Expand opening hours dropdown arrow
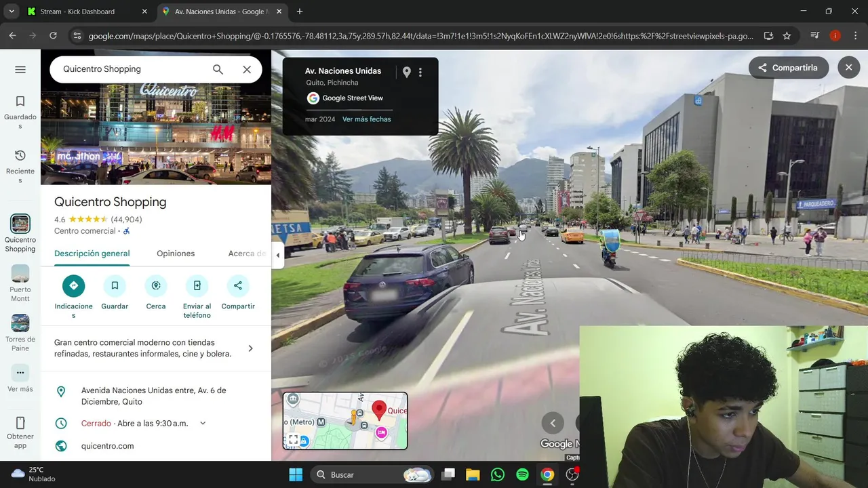Image resolution: width=868 pixels, height=488 pixels. (203, 424)
